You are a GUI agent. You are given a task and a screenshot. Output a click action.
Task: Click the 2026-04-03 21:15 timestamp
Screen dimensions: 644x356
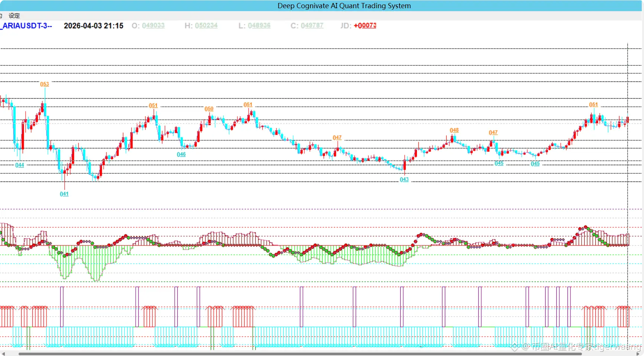point(93,26)
